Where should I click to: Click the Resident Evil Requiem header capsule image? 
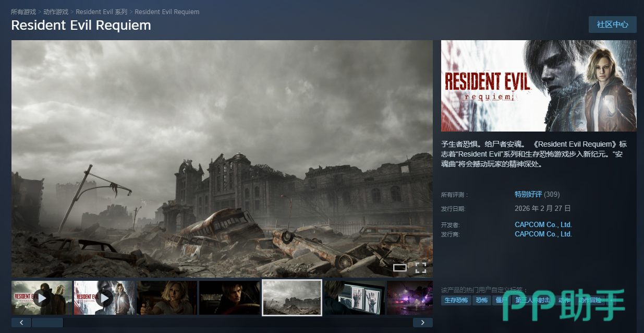pos(539,86)
